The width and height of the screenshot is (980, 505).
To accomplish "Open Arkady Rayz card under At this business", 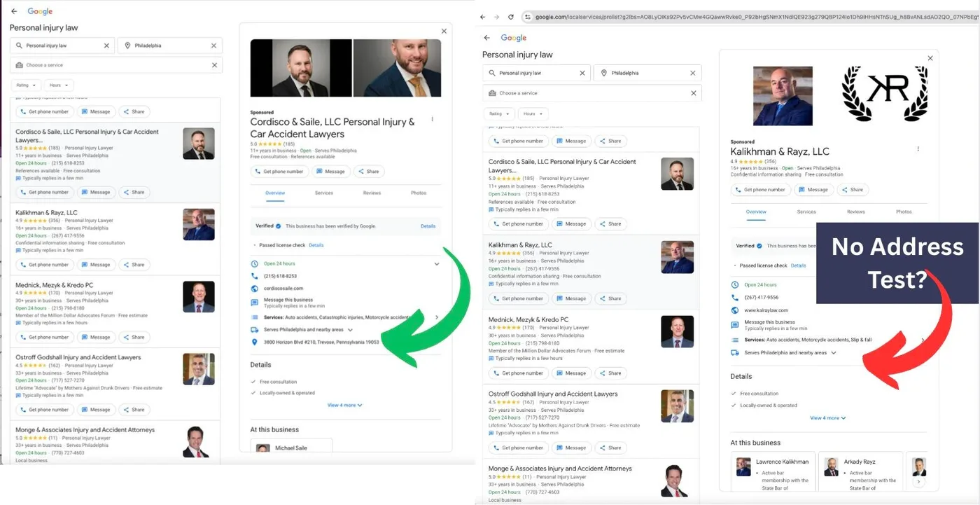I will pos(860,472).
